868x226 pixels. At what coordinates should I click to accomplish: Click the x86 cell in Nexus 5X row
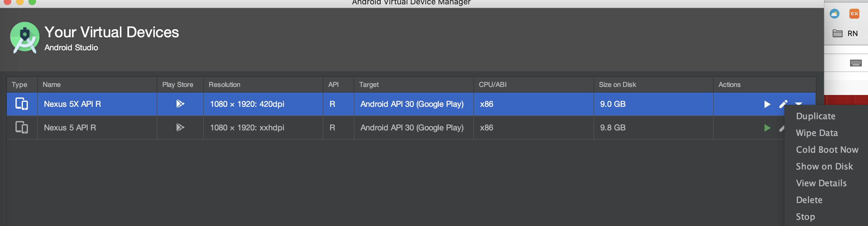pyautogui.click(x=533, y=104)
